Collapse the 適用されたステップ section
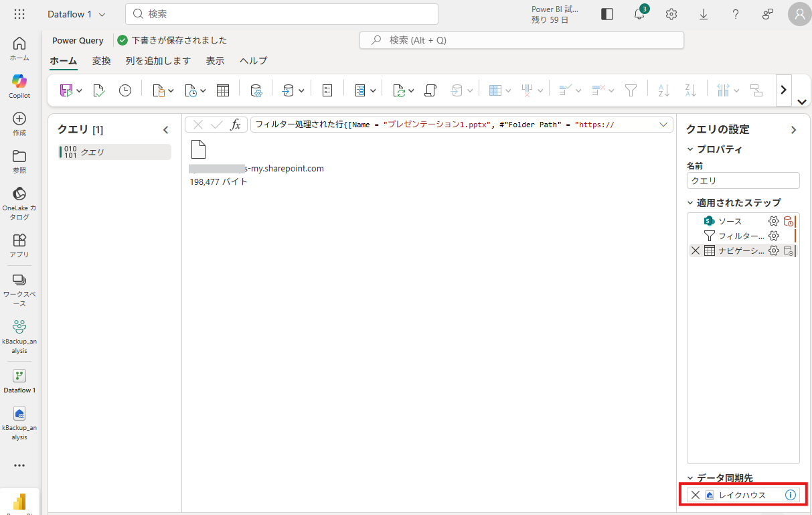 pos(691,202)
